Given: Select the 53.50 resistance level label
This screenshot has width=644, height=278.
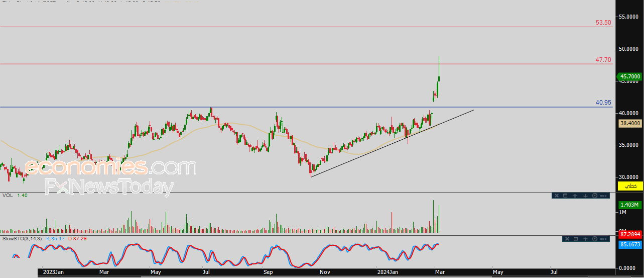Looking at the screenshot, I should [603, 23].
